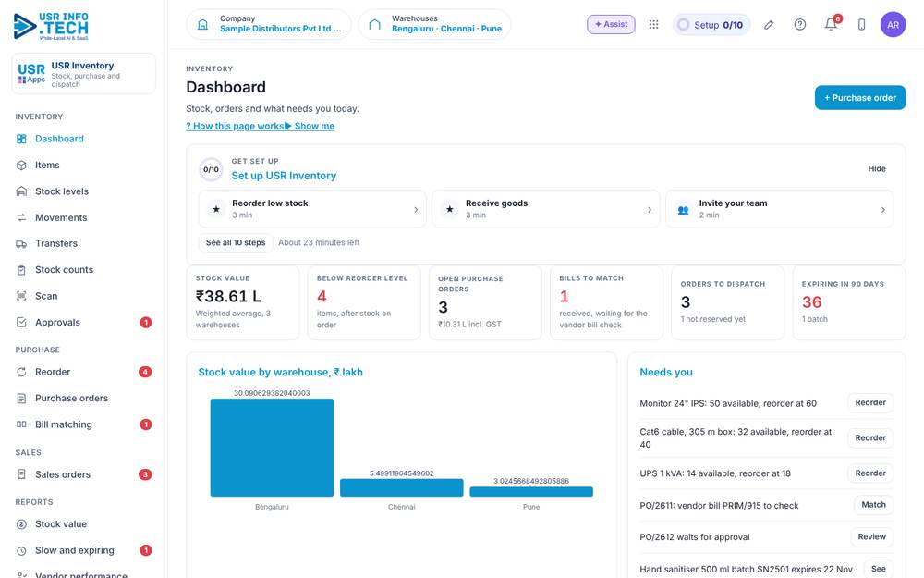Open the Orders to Dispatch card

pos(728,302)
